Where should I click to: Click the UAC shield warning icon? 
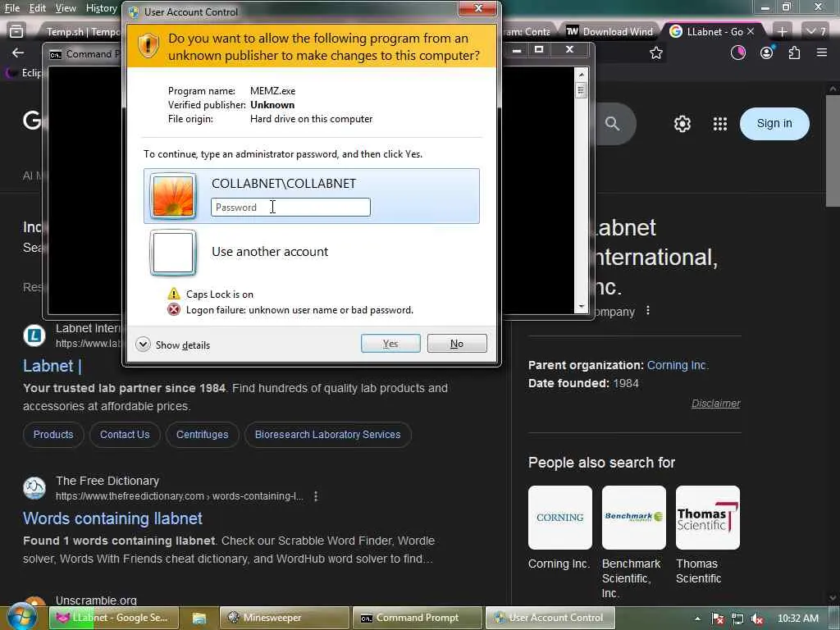(148, 46)
